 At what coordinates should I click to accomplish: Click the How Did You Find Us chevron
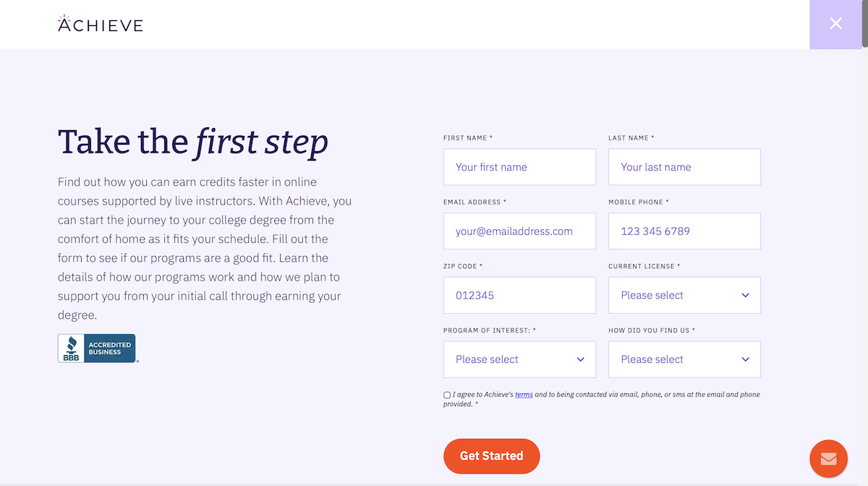746,359
